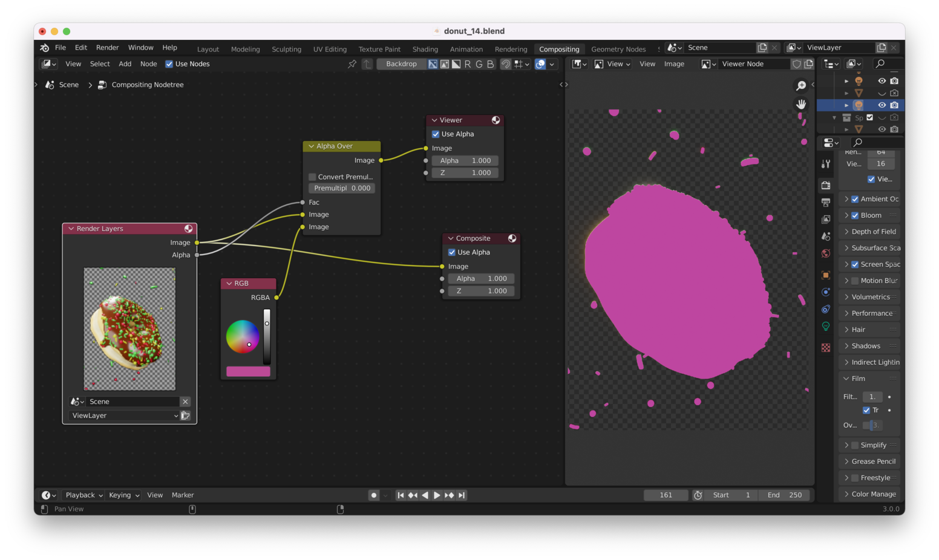Select the Texture Properties checkered icon
939x560 pixels.
point(826,347)
